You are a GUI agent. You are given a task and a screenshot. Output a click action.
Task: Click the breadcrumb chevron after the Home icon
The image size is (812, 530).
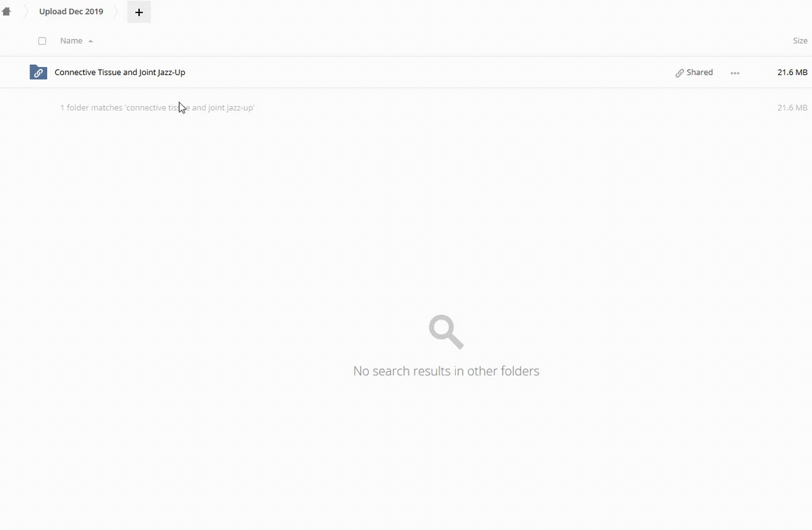(25, 11)
